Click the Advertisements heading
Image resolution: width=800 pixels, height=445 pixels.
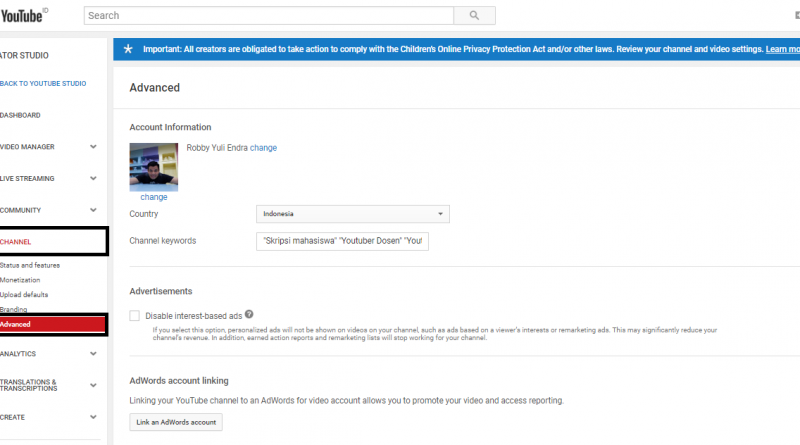point(161,291)
